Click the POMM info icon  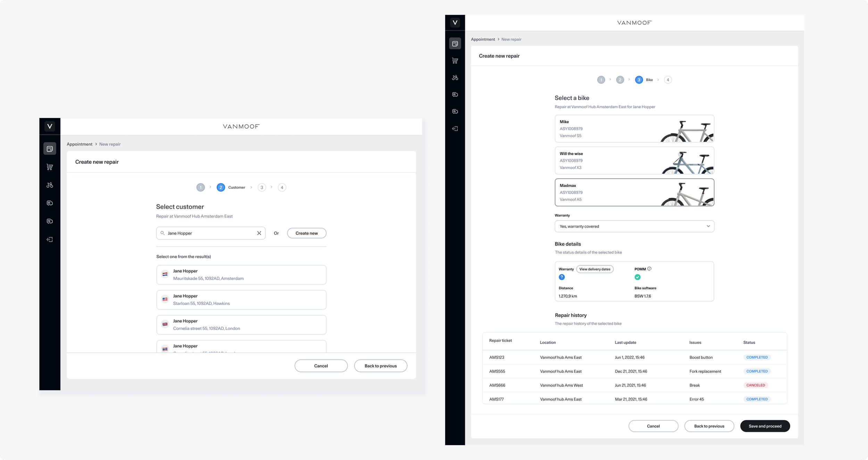(649, 269)
